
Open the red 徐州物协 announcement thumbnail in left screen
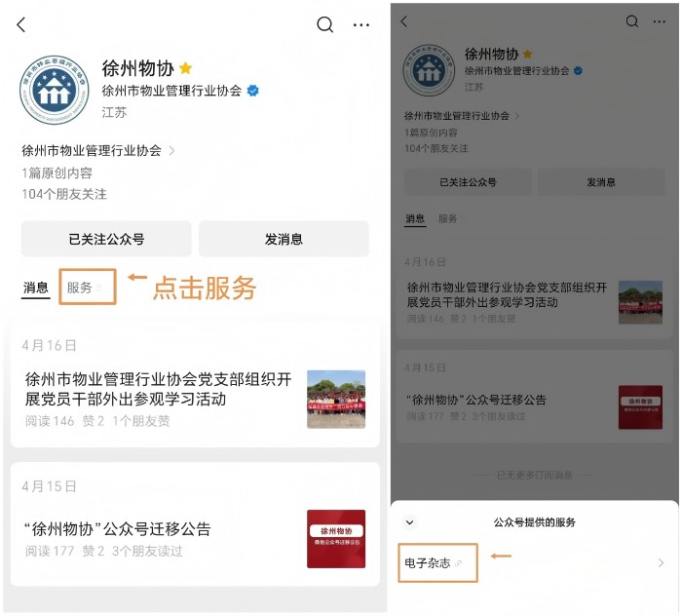coord(336,539)
